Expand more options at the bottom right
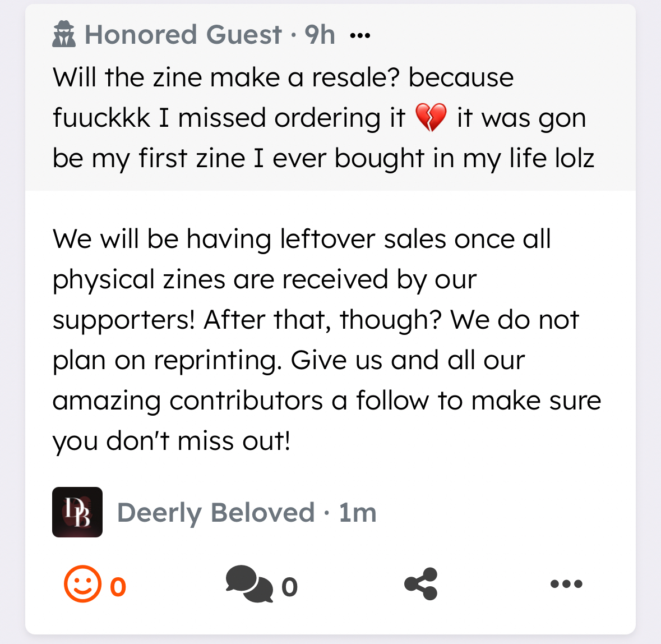Screen dimensions: 661x644 [x=566, y=584]
